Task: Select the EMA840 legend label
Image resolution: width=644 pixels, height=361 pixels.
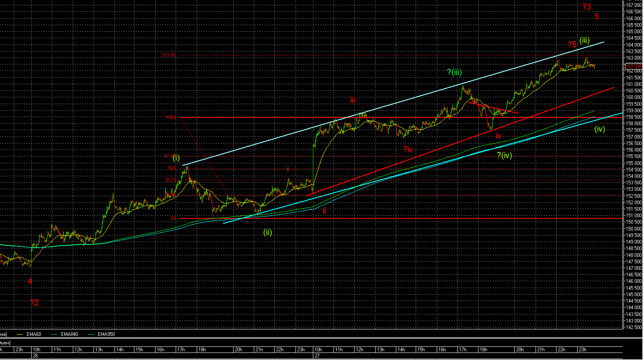Action: coord(70,335)
